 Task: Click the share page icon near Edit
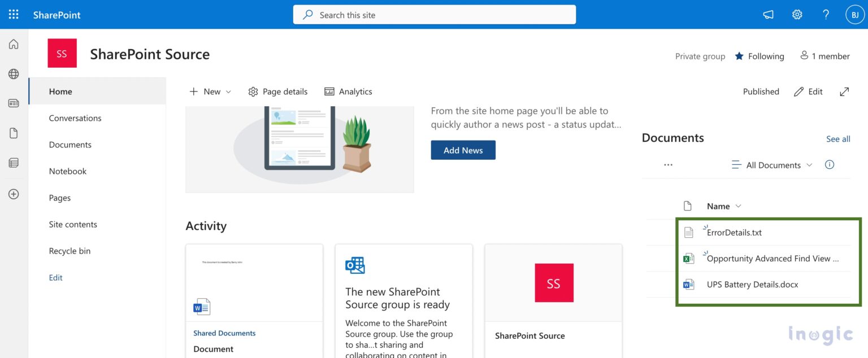point(844,91)
